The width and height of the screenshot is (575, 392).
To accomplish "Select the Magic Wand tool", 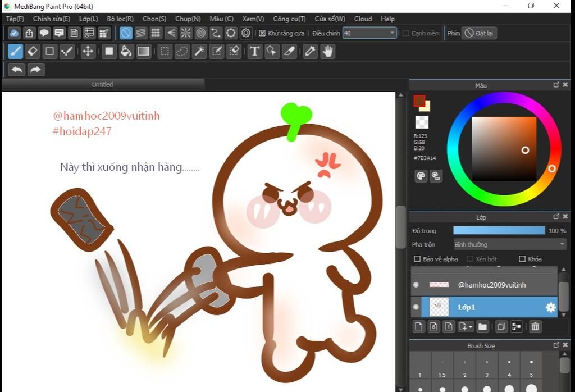I will 199,51.
